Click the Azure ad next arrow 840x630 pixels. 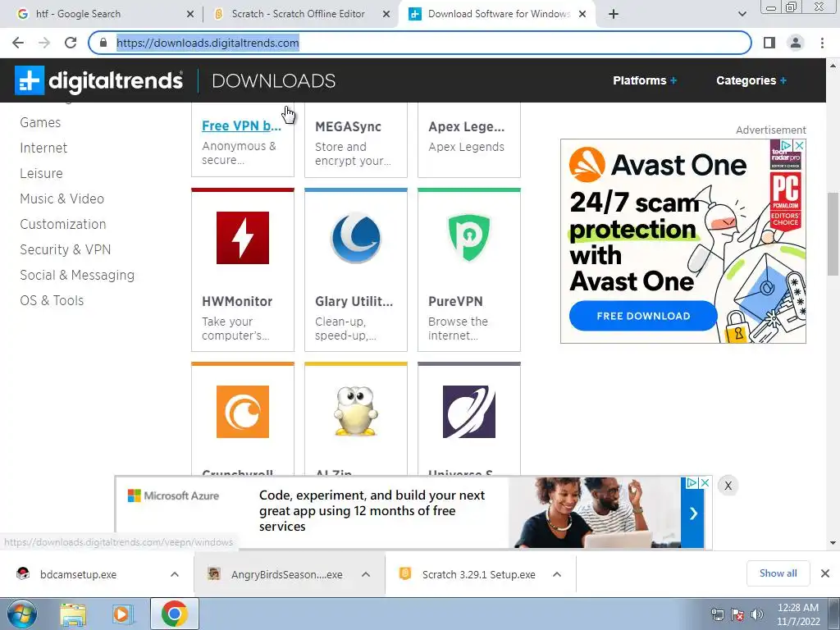click(693, 514)
